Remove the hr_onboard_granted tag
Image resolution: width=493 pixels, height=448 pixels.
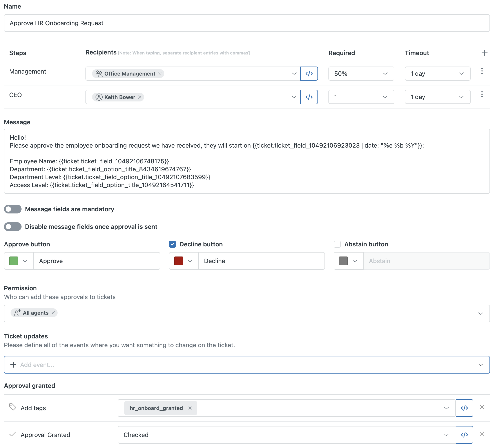click(x=190, y=408)
